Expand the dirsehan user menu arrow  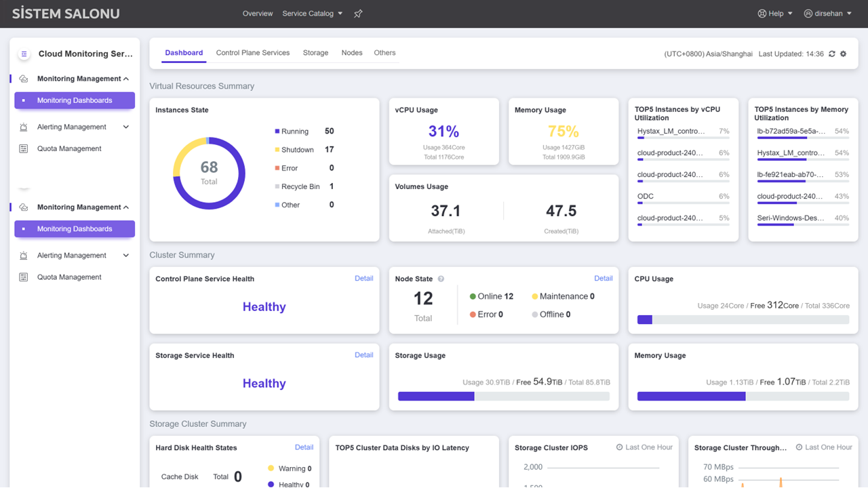tap(849, 14)
